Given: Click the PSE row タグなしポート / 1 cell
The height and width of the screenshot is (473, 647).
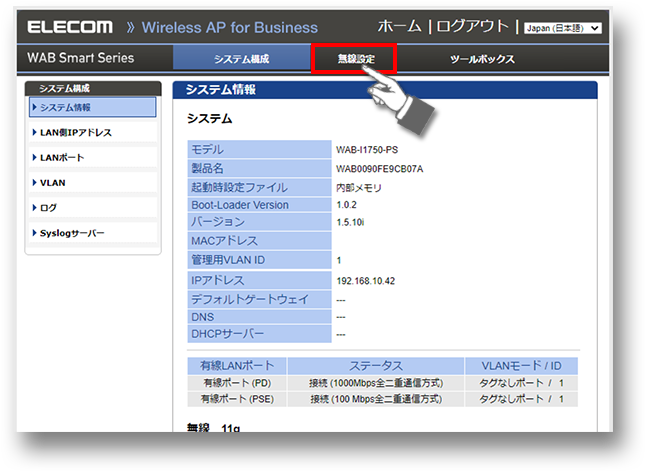Looking at the screenshot, I should coord(522,399).
